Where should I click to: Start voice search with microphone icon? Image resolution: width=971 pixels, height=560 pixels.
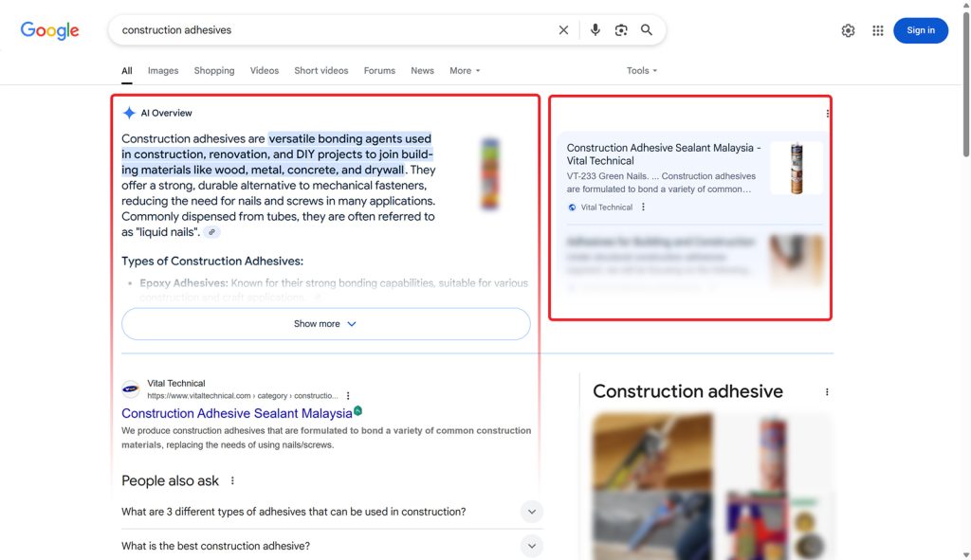(595, 29)
